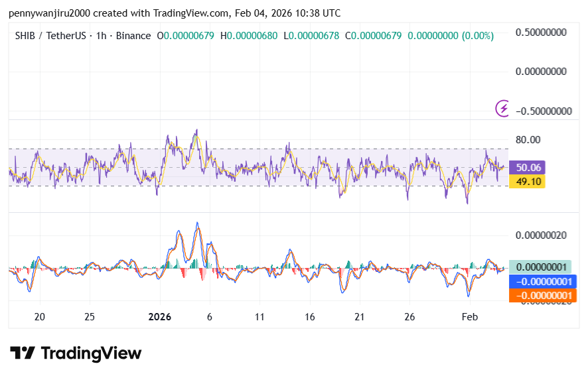This screenshot has width=588, height=378.
Task: Click the Binance exchange label
Action: click(133, 36)
